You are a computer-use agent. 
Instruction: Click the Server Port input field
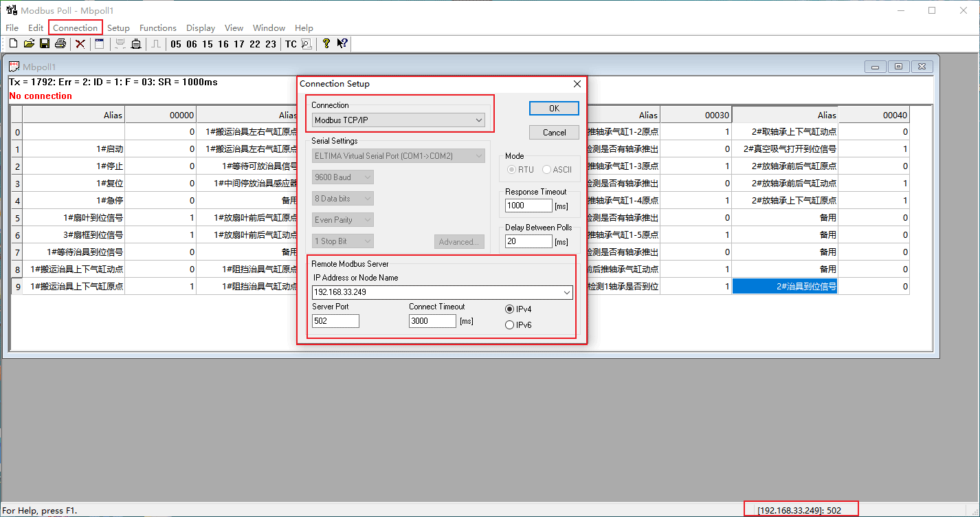(x=335, y=321)
